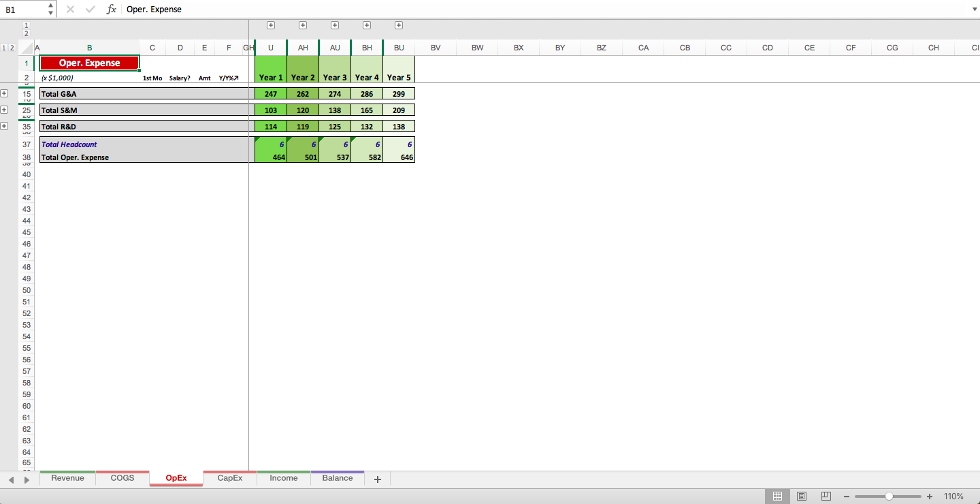Select the cell with value 209
Screen dimensions: 980x504
(x=399, y=110)
